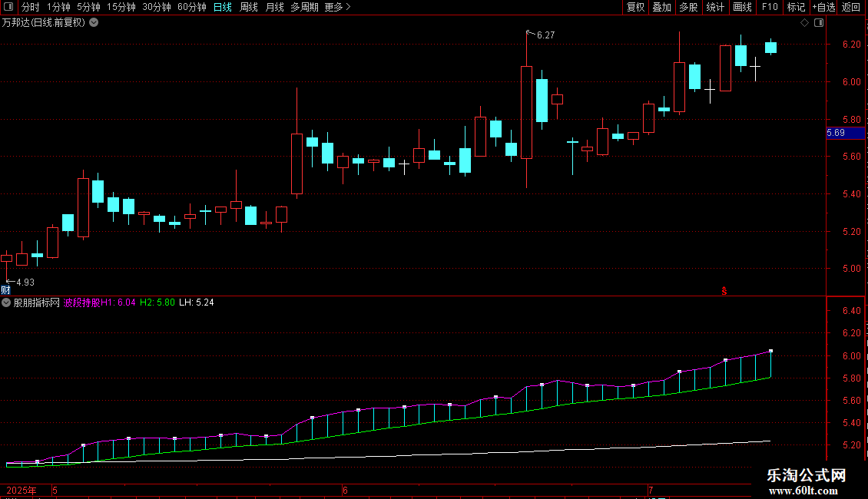868x499 pixels.
Task: Select the 5分钟 period
Action: (x=88, y=7)
